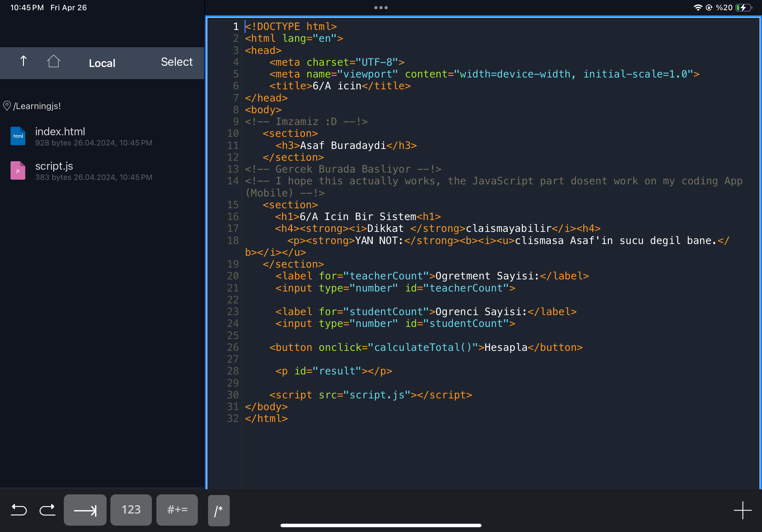Screen dimensions: 762x532
Task: Open the /Learningjs! folder link
Action: click(36, 106)
